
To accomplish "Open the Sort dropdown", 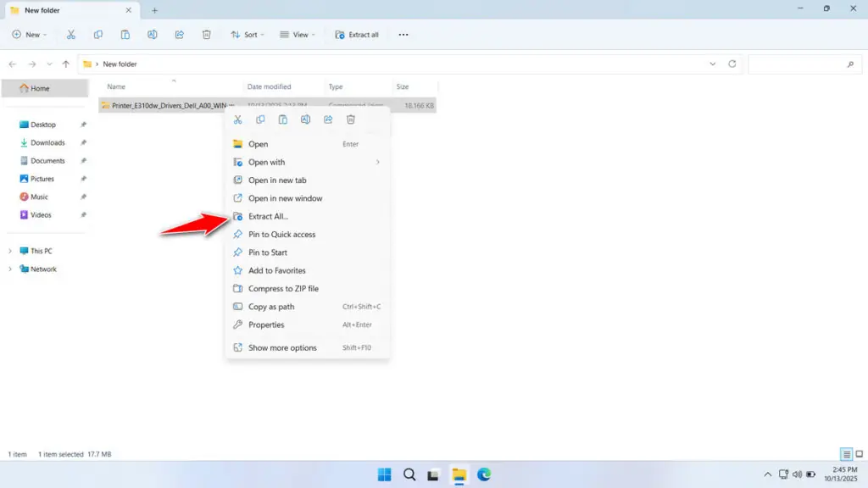I will tap(248, 35).
